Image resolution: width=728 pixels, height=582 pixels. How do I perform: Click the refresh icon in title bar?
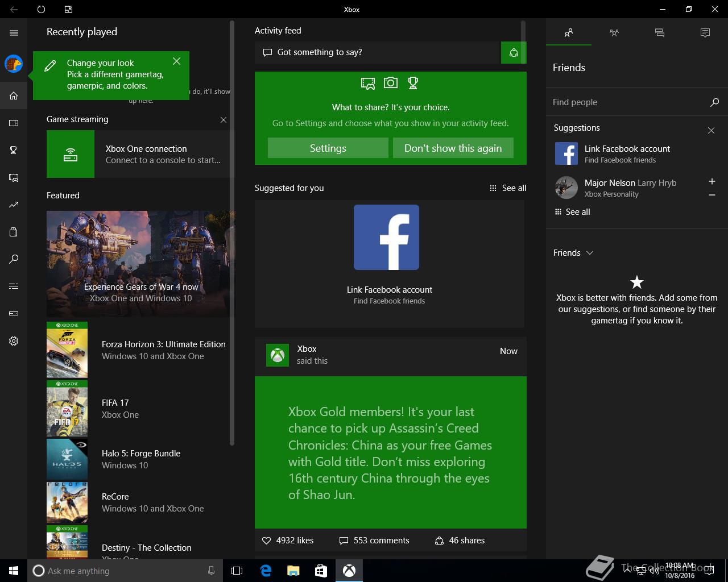point(41,9)
